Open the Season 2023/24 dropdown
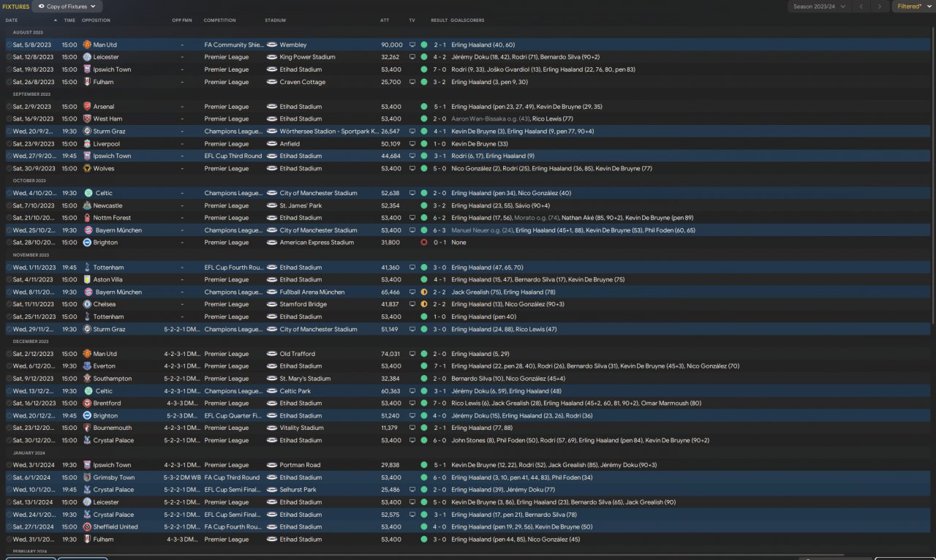This screenshot has height=560, width=936. click(x=820, y=7)
